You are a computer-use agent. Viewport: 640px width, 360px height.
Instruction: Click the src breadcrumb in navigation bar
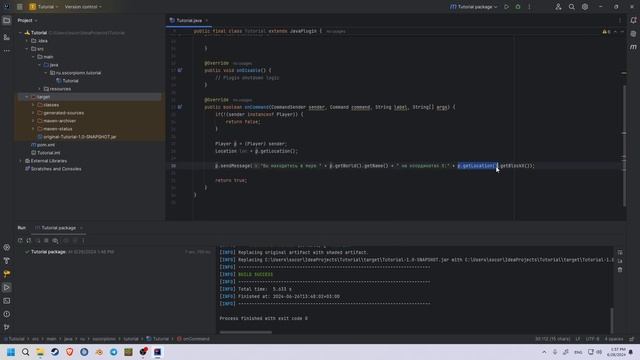click(36, 339)
